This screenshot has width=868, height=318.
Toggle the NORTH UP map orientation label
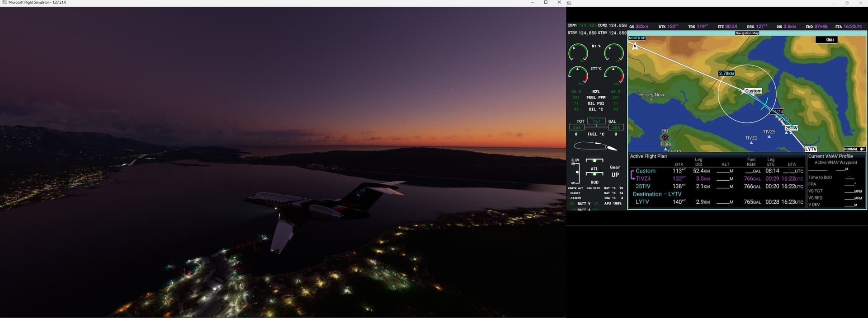coord(637,38)
